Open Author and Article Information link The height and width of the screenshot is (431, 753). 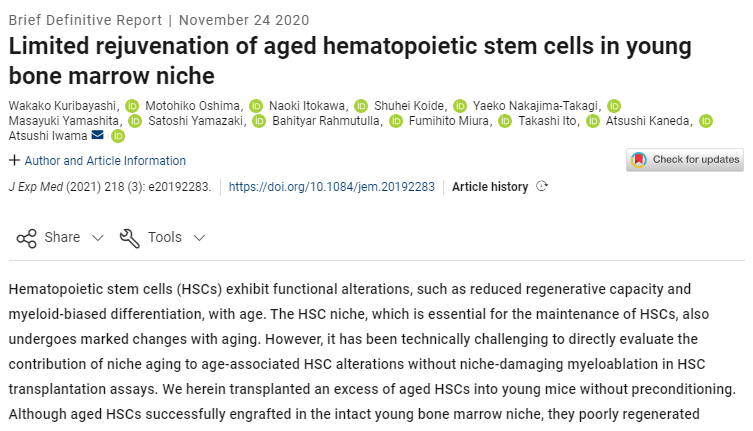(x=105, y=160)
